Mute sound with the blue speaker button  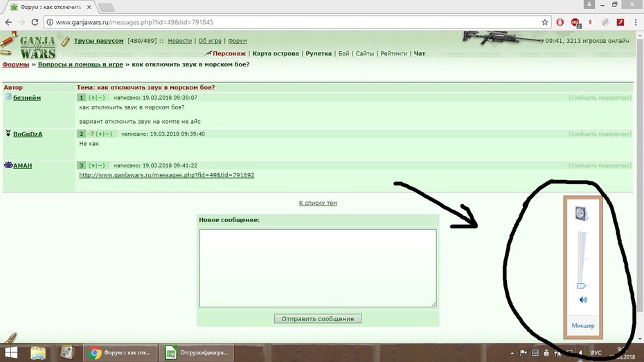[x=583, y=300]
